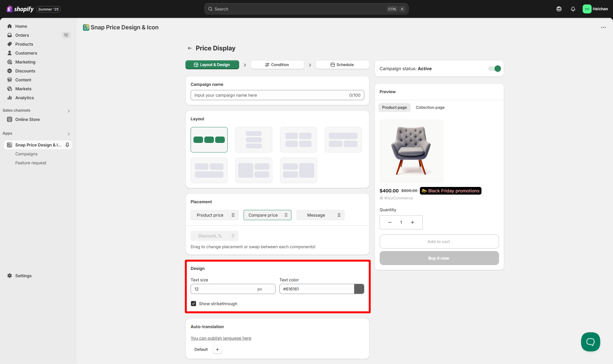The image size is (613, 364).
Task: Click the pin icon beside Snap Price Design
Action: click(67, 145)
